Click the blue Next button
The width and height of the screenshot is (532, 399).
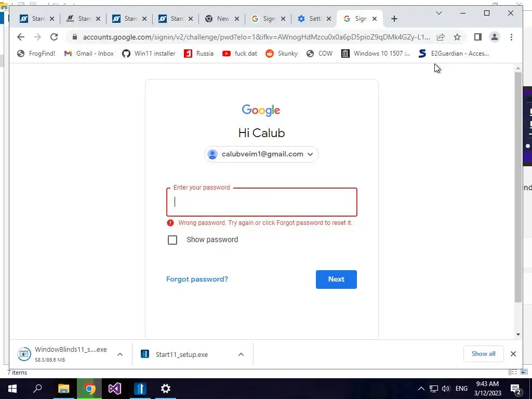coord(336,279)
